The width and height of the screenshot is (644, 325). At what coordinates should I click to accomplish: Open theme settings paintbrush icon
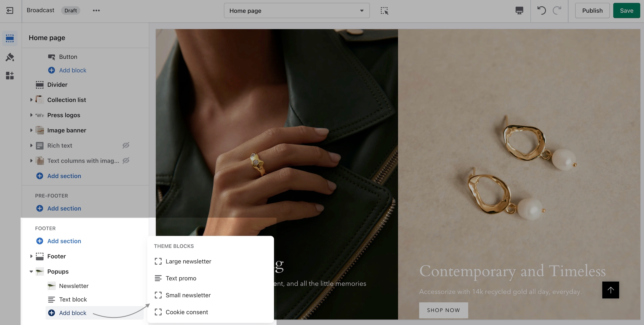pos(10,57)
